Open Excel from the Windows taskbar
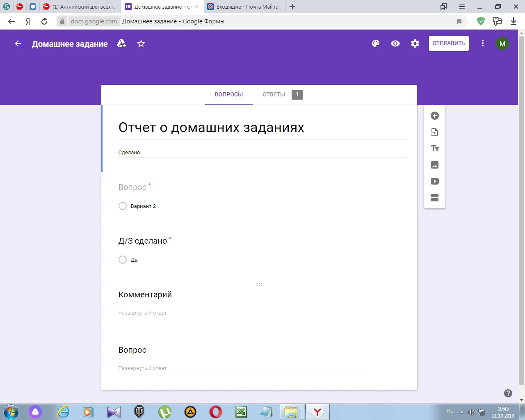The height and width of the screenshot is (420, 525). click(241, 412)
